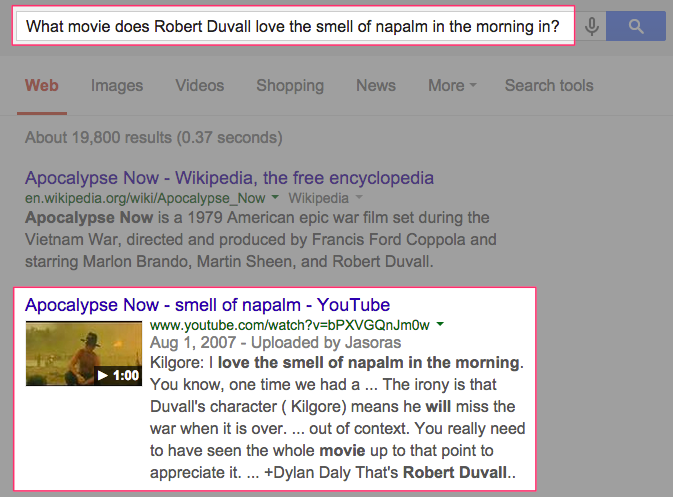Screen dimensions: 673x497
Task: Expand the More dropdown menu
Action: [452, 85]
